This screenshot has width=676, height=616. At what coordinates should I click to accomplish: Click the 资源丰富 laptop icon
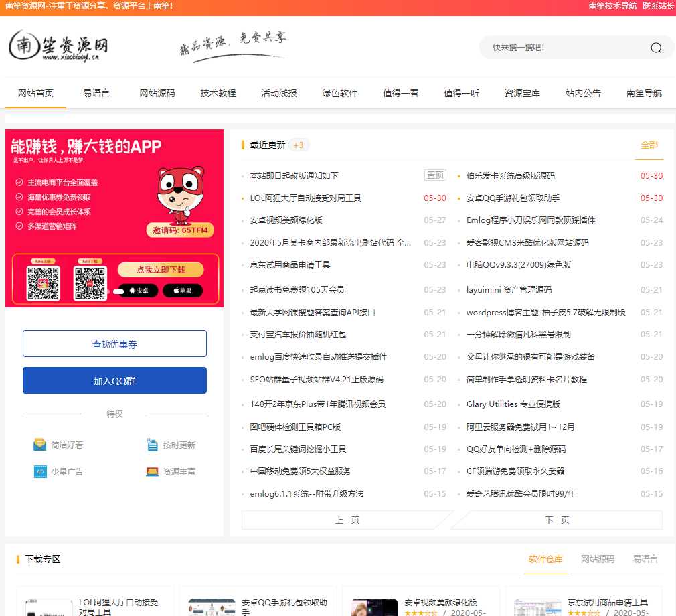151,471
